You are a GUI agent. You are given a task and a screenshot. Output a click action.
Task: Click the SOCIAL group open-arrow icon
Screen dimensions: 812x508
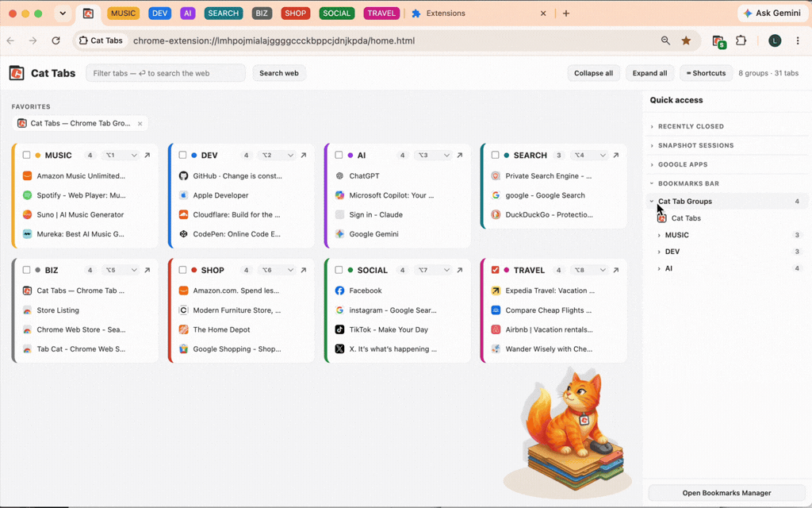(x=459, y=270)
